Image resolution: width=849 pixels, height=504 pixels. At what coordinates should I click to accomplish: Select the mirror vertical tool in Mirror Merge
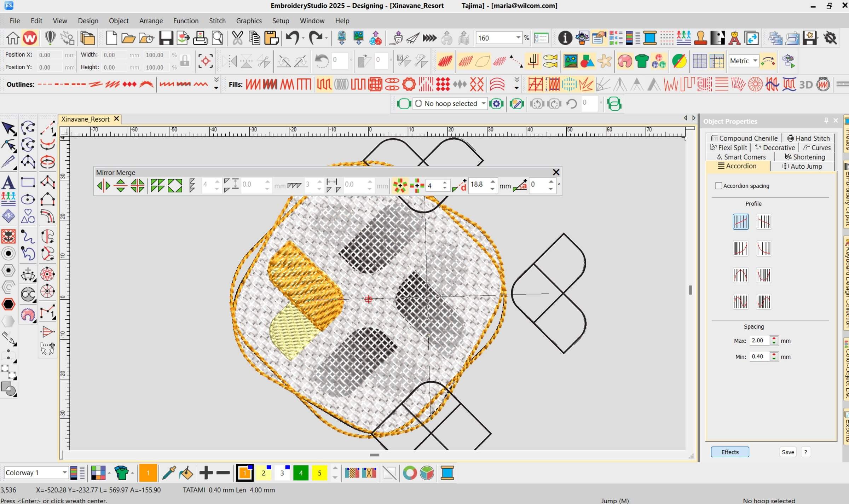pos(120,185)
